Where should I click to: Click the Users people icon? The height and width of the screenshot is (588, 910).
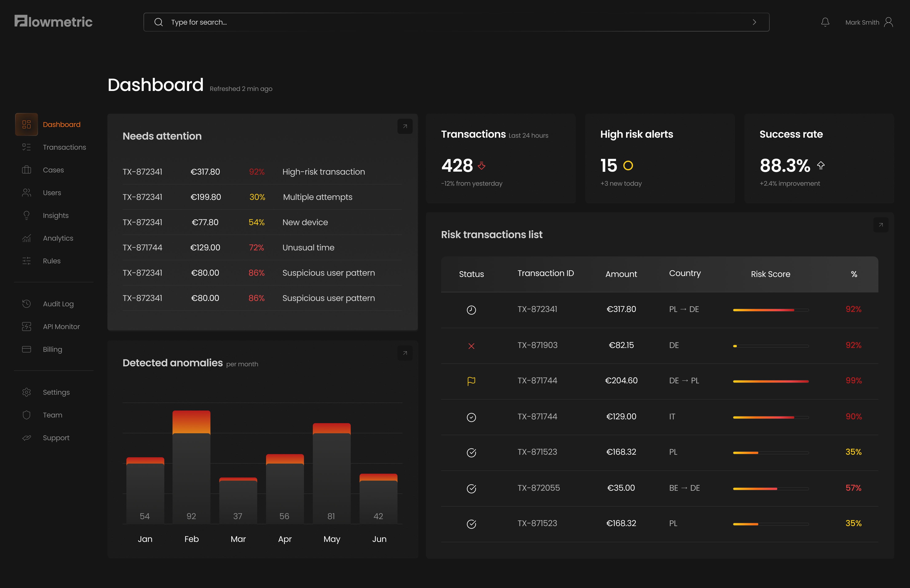point(26,192)
